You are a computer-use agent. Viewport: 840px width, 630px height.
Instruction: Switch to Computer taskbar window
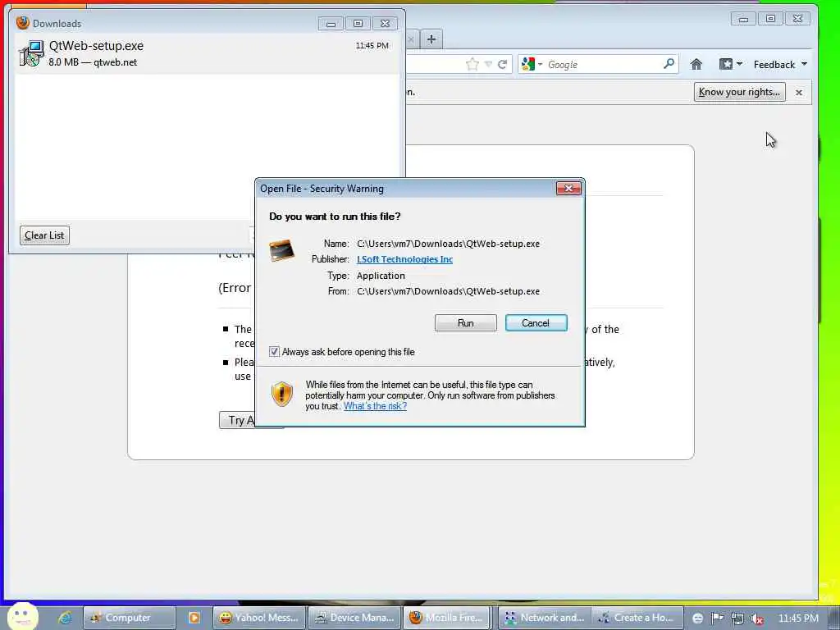point(129,618)
